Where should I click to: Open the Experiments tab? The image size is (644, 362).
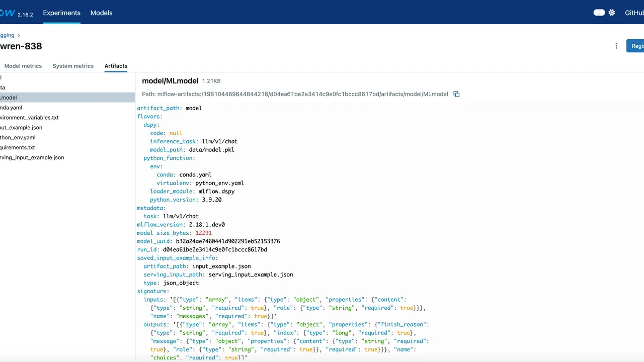pyautogui.click(x=61, y=13)
